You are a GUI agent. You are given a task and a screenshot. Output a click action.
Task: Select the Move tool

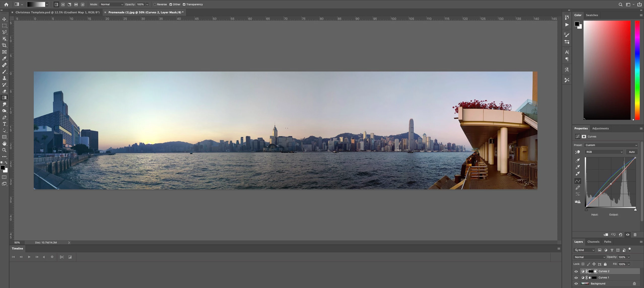pyautogui.click(x=4, y=19)
